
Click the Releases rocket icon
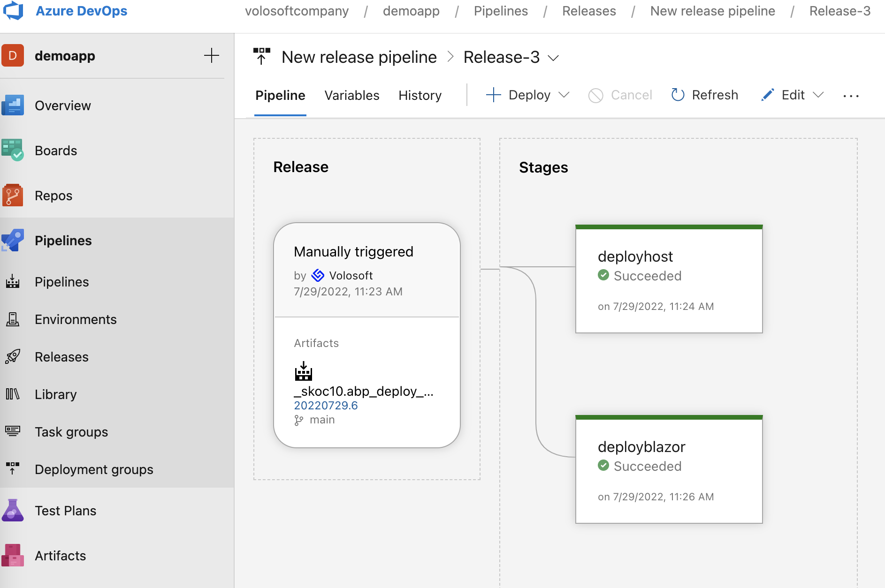pos(13,356)
